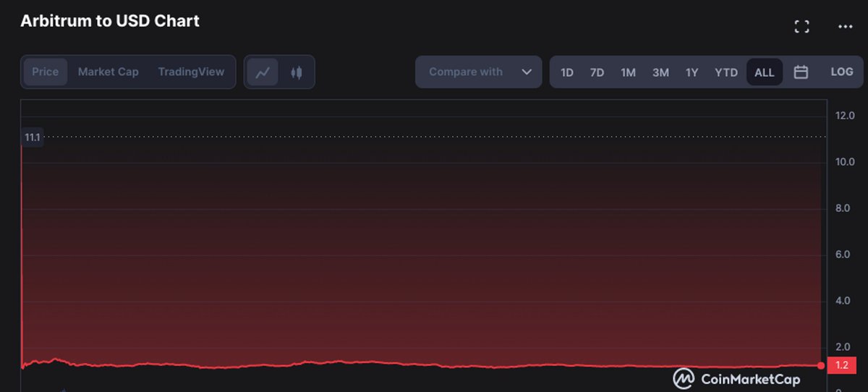868x392 pixels.
Task: Click the current price 1.2 red label
Action: point(841,366)
